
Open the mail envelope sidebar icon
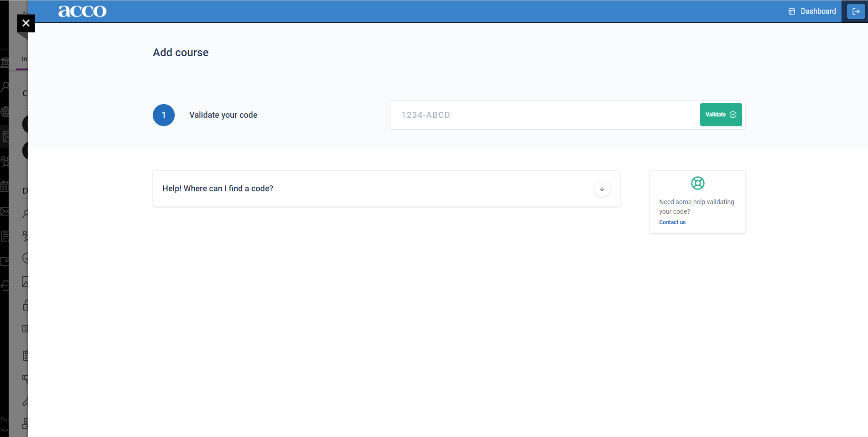coord(5,211)
